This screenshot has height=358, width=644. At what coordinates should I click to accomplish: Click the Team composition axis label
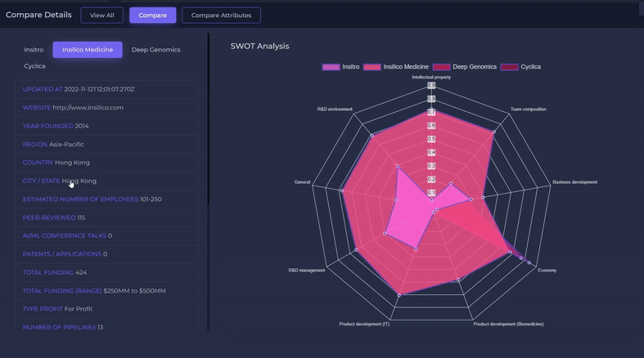tap(528, 109)
